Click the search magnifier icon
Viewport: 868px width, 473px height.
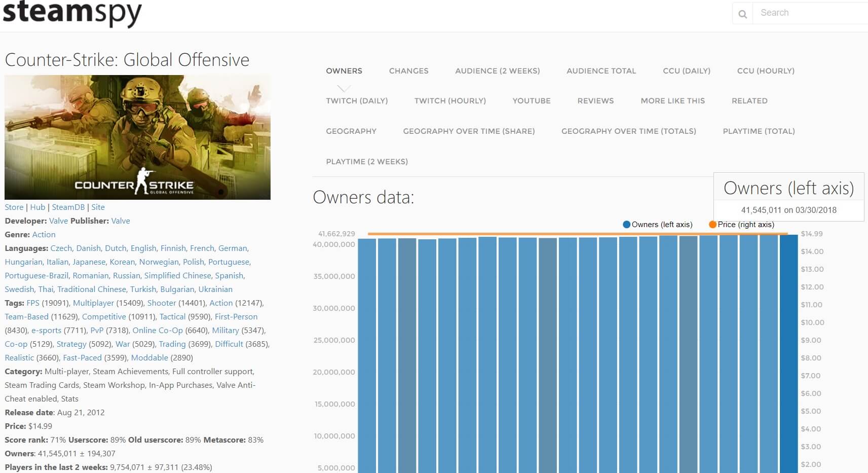point(742,14)
